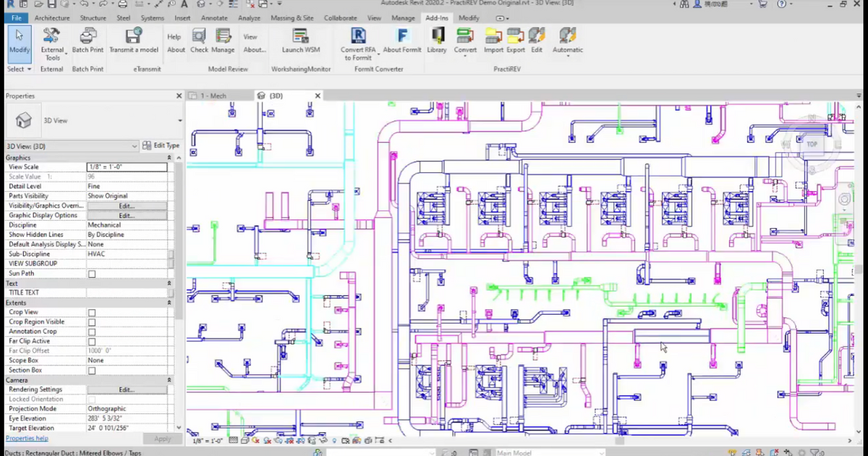Close the Properties palette
Viewport: 868px width, 456px height.
coord(179,96)
